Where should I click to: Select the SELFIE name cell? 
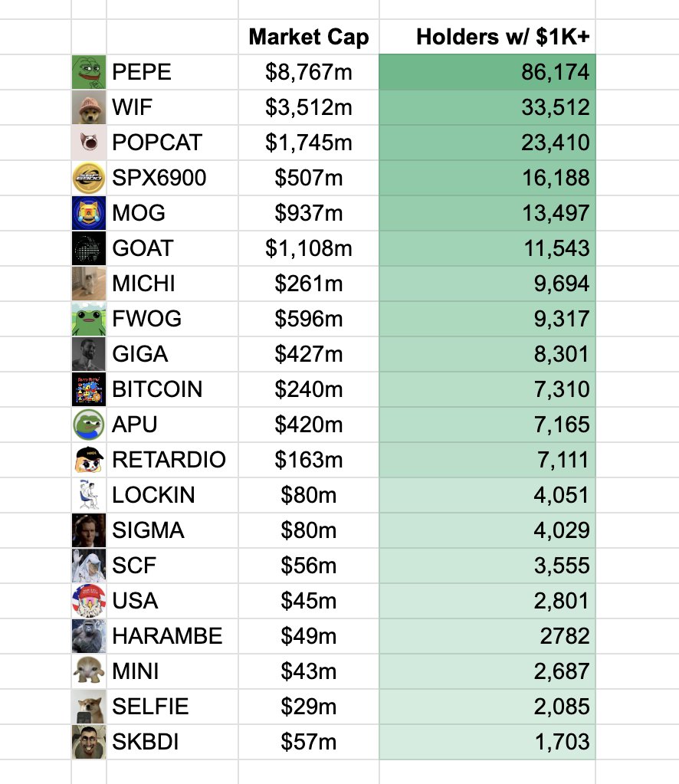(172, 707)
